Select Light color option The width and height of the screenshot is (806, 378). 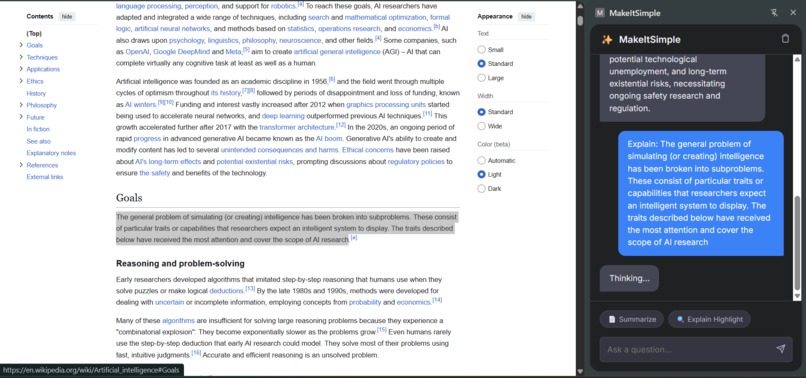tap(482, 175)
